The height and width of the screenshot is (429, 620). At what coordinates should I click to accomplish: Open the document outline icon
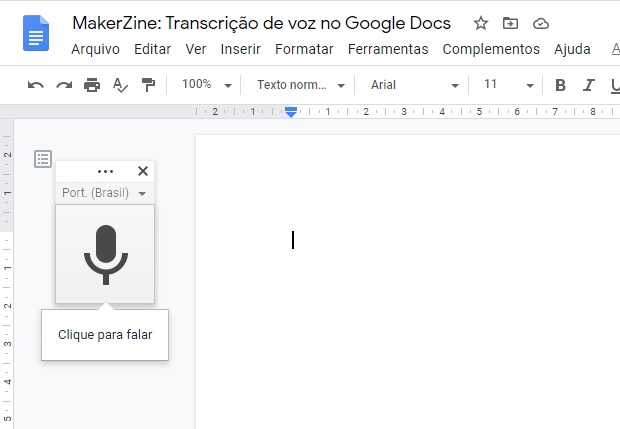coord(43,159)
